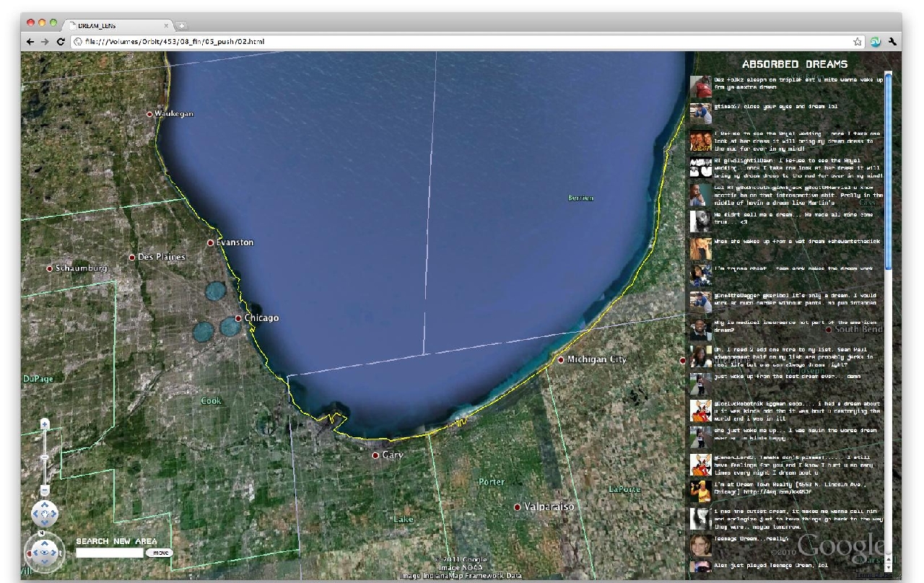
Task: Click the tweet 'Alex just played Teenage Dream, lol'
Action: pyautogui.click(x=771, y=565)
